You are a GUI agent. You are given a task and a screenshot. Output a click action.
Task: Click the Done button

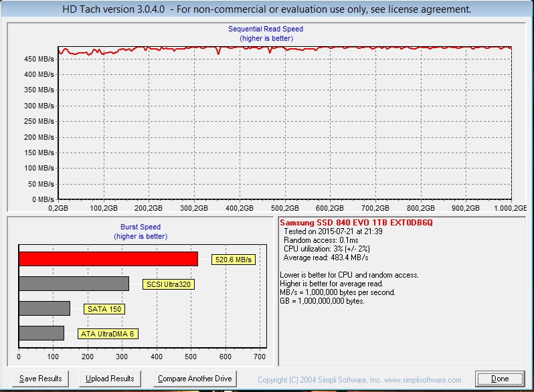[x=500, y=379]
